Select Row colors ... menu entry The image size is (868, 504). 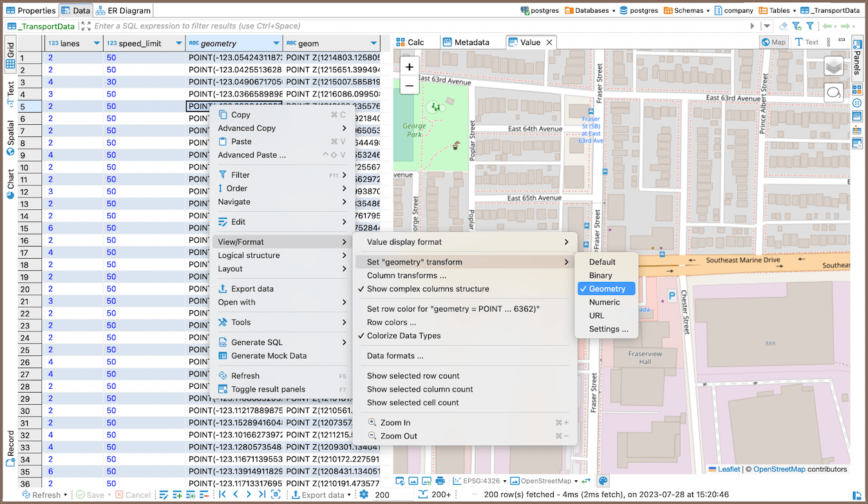(392, 322)
